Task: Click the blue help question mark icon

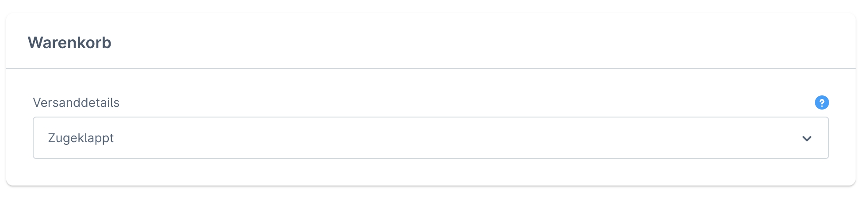Action: [822, 102]
